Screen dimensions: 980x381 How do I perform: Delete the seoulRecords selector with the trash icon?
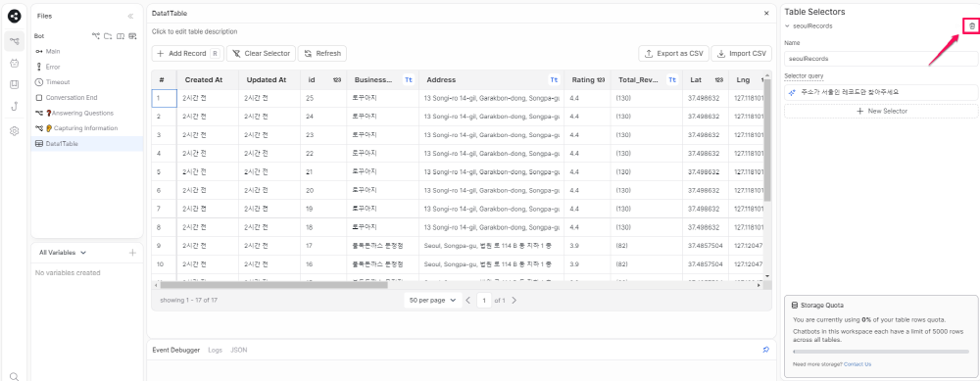click(x=972, y=26)
